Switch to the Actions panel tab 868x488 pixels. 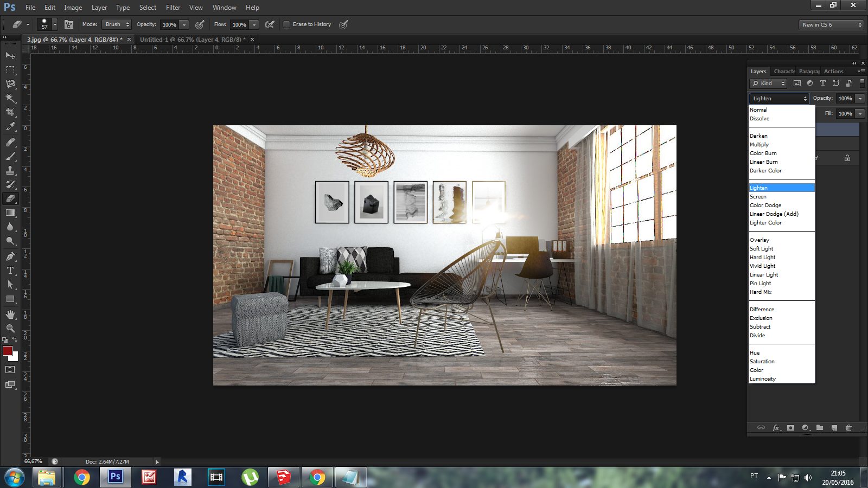tap(833, 72)
